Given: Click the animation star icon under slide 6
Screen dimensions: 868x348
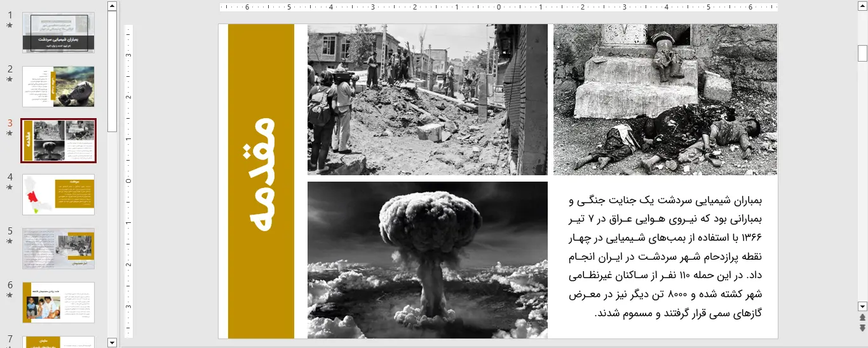Looking at the screenshot, I should (10, 295).
